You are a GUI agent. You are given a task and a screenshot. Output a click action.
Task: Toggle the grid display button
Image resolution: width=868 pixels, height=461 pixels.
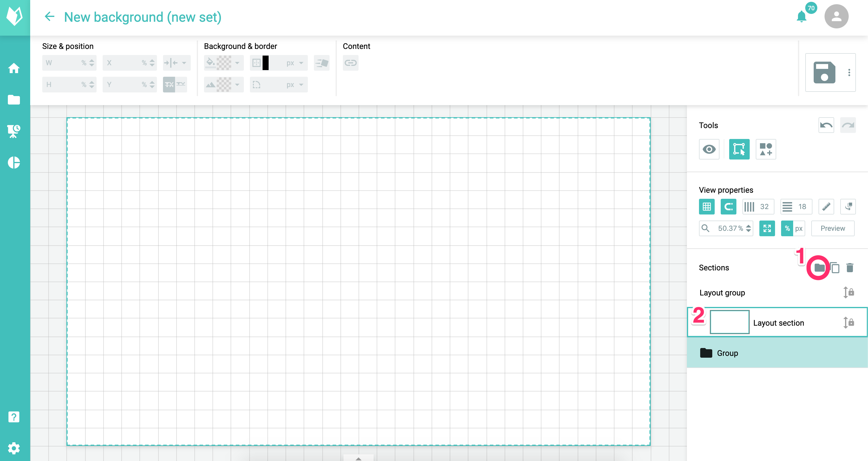[x=707, y=206]
